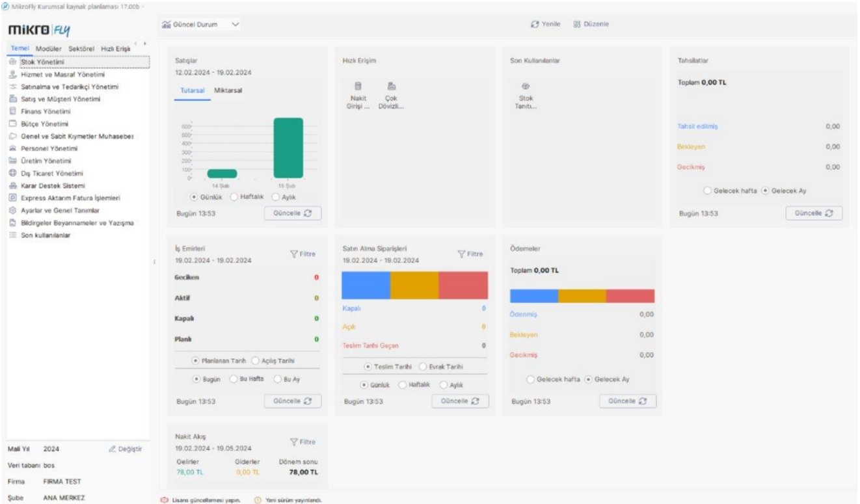Screen dimensions: 860x504
Task: Switch to Modüler sidebar tab
Action: click(49, 49)
